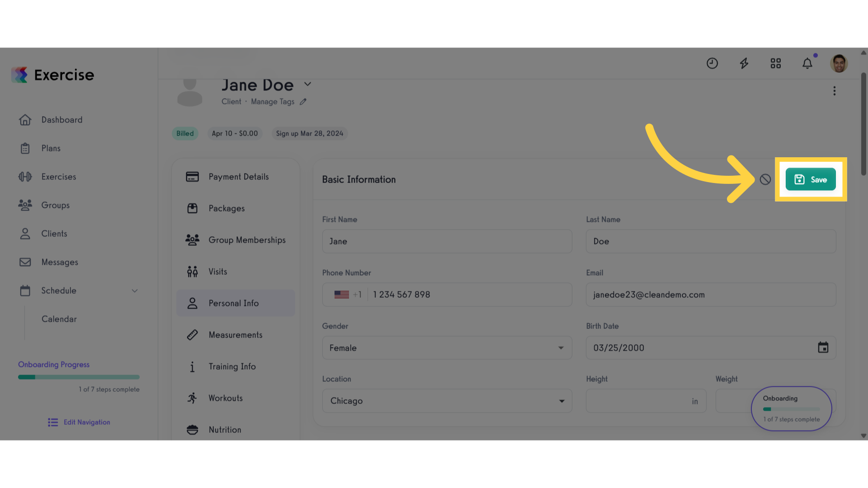
Task: Open the Group Memberships tab
Action: tap(236, 240)
